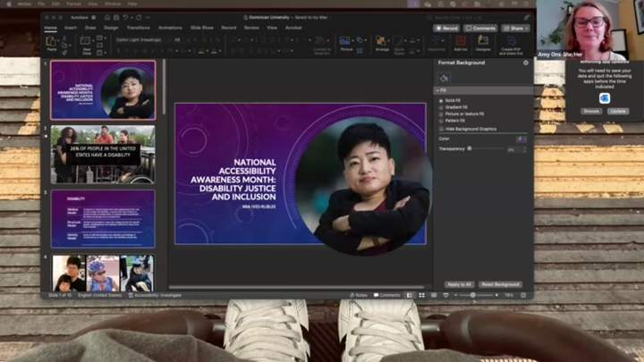644x362 pixels.
Task: Click the Outlook app icon in update notification
Action: [x=605, y=98]
